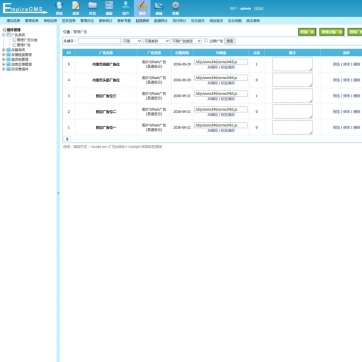The width and height of the screenshot is (362, 362).
Task: Open the 商城 (Shop) icon in top bar
Action: (159, 8)
